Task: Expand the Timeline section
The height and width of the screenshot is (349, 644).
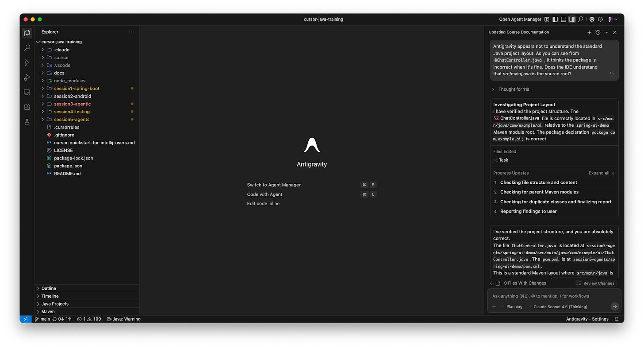Action: pos(87,296)
